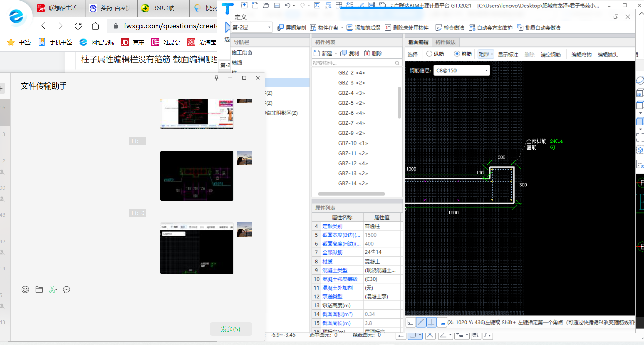Pin the 文件传输助手 chat window
Image resolution: width=644 pixels, height=345 pixels.
216,78
